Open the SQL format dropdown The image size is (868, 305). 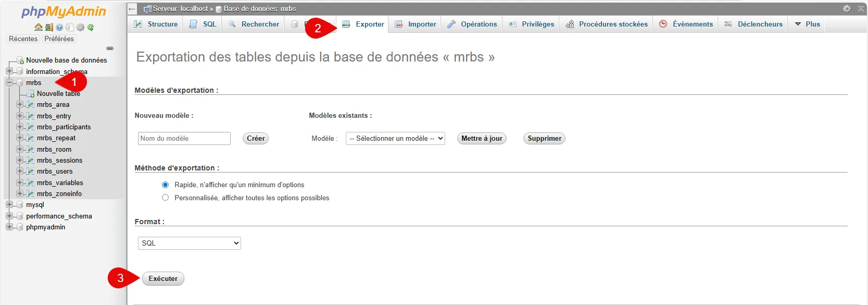[x=189, y=243]
